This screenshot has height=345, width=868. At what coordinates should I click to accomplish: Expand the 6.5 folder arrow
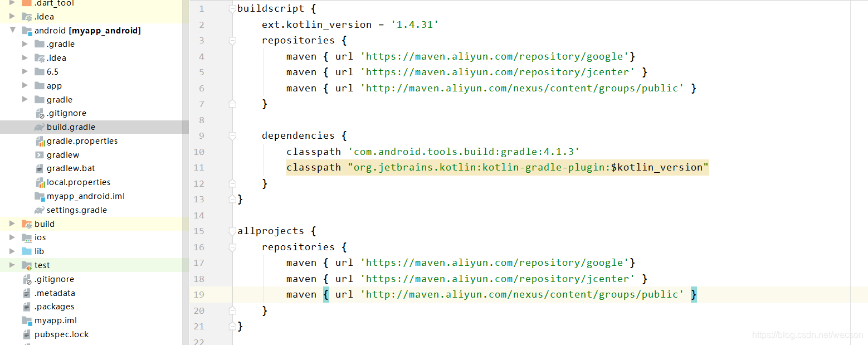[25, 71]
